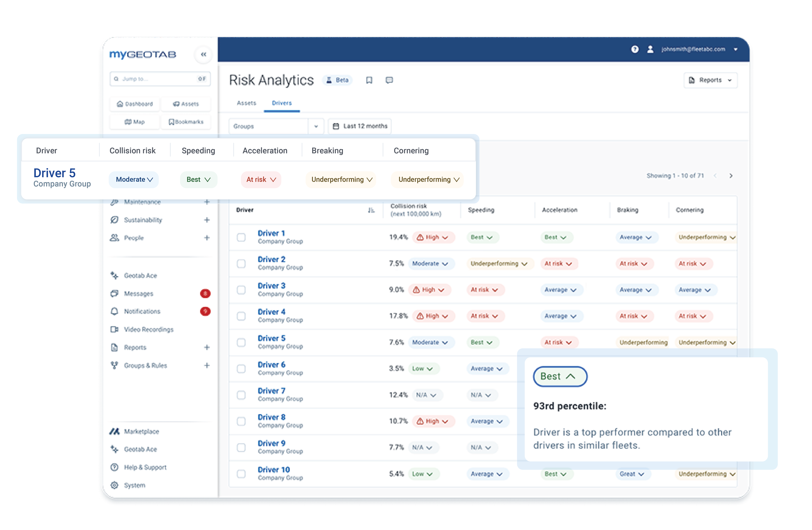Viewport: 812px width, 530px height.
Task: Switch to the Assets tab
Action: click(246, 103)
